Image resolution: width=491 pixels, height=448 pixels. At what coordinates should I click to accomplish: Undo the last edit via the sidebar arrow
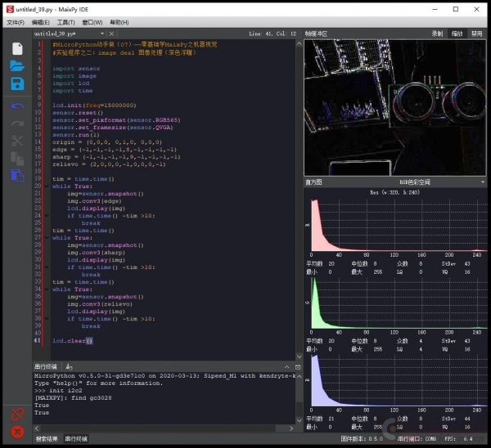tap(17, 106)
